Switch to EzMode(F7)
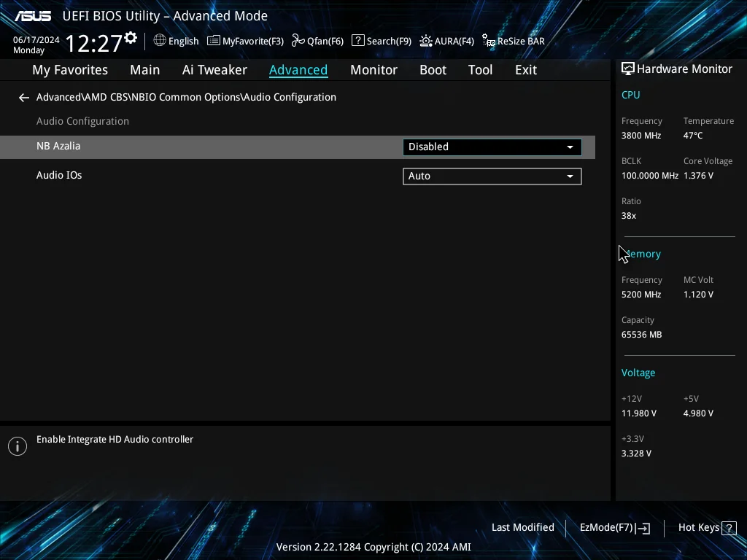 pyautogui.click(x=615, y=528)
